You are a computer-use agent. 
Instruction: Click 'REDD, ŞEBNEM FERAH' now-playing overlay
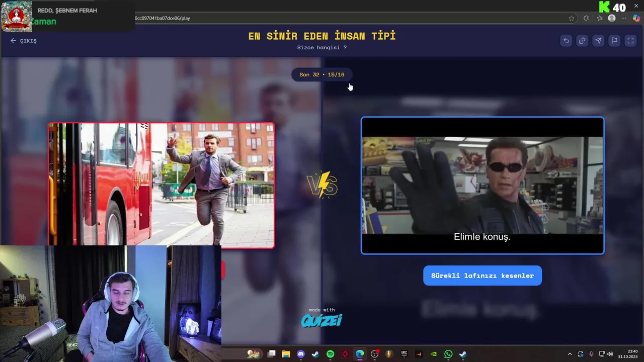[67, 11]
